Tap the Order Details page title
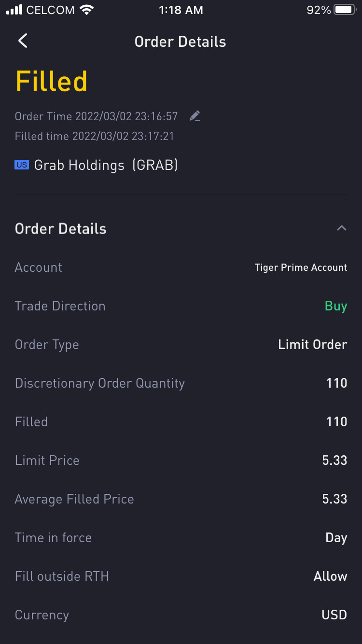 point(180,42)
